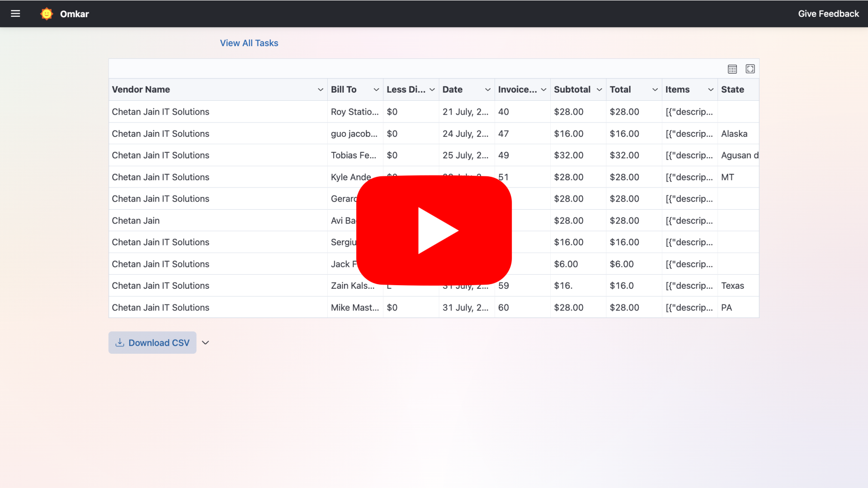Screen dimensions: 868x488
Task: Open Less Di... column dropdown
Action: tap(432, 89)
